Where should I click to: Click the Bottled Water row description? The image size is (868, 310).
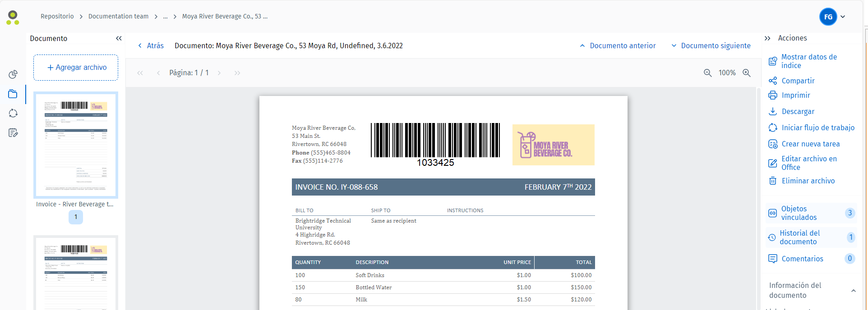click(x=374, y=287)
